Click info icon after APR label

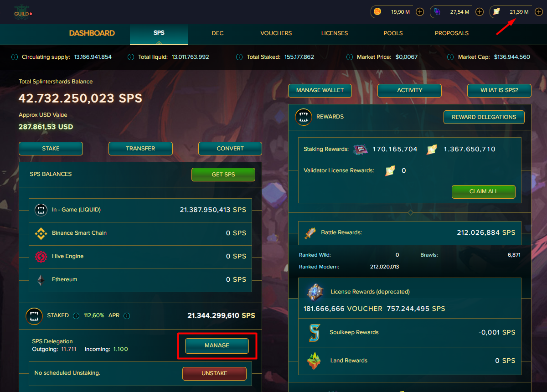click(127, 315)
